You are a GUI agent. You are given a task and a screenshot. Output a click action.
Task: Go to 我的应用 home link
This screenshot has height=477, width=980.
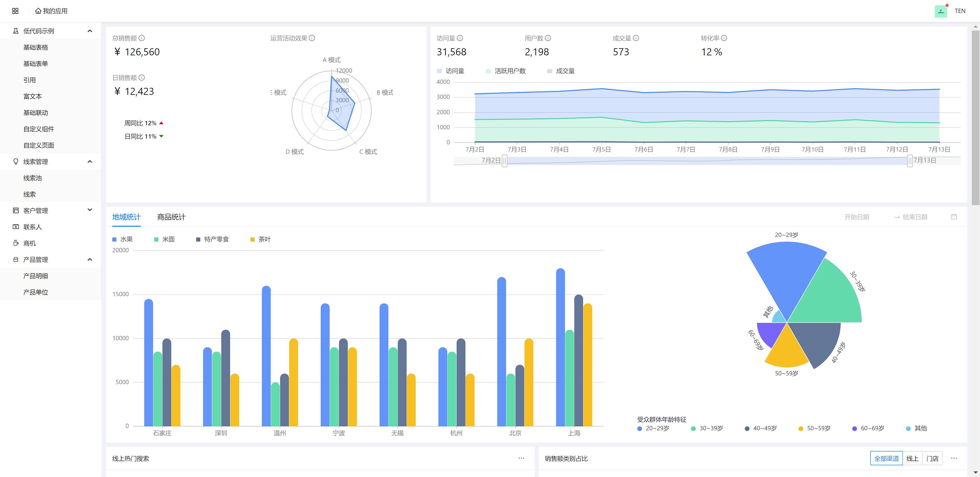click(51, 11)
